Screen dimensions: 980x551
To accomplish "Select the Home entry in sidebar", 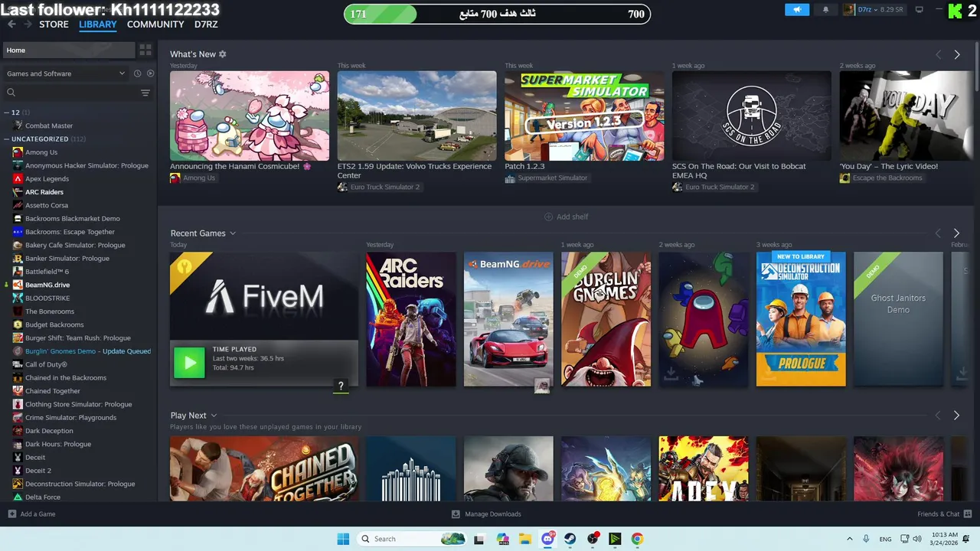I will [x=67, y=51].
